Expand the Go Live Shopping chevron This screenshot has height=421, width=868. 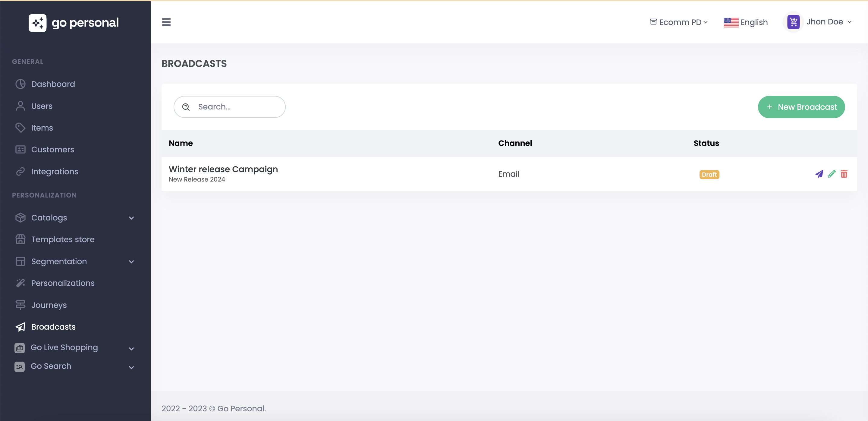click(x=131, y=349)
